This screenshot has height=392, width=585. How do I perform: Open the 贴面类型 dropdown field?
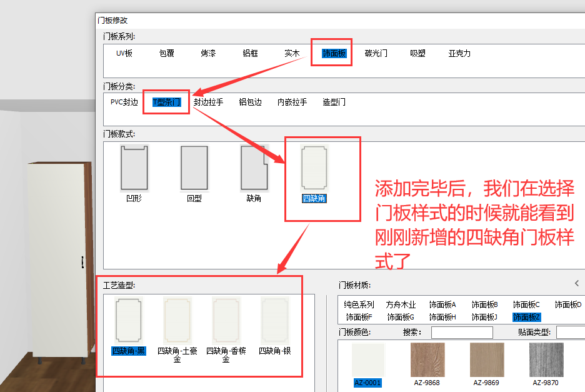click(x=571, y=332)
